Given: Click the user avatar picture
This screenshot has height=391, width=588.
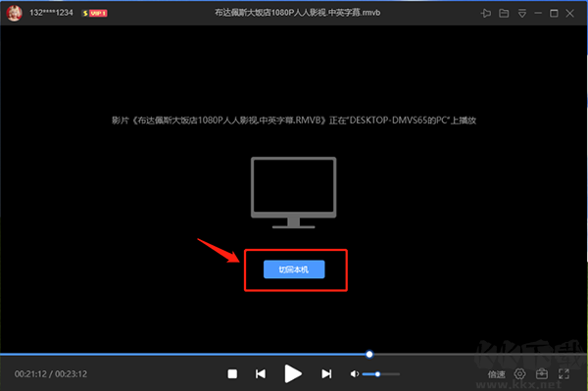Looking at the screenshot, I should pyautogui.click(x=15, y=13).
